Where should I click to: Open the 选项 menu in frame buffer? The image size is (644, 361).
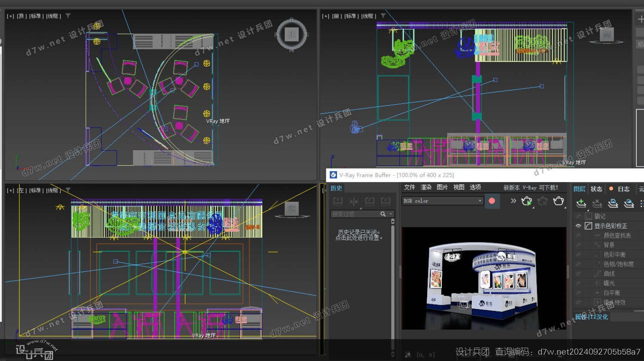pos(475,187)
